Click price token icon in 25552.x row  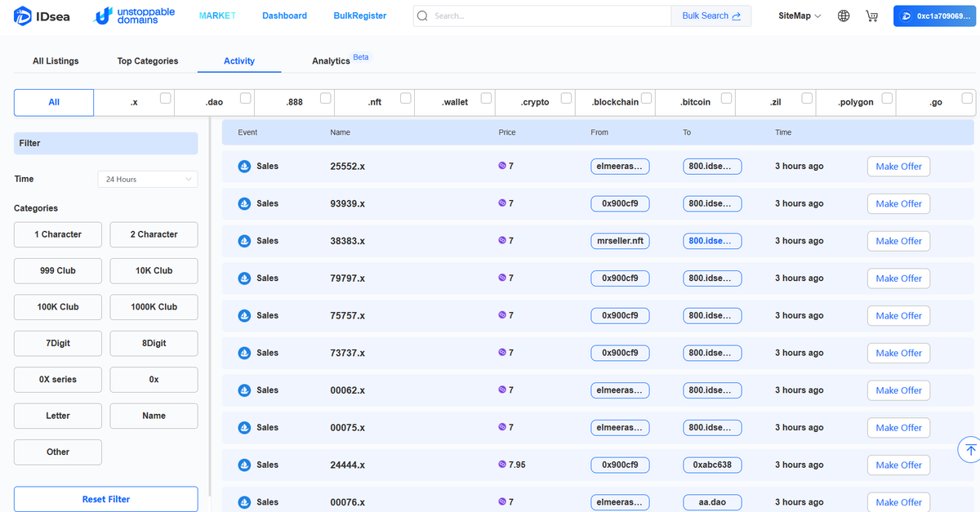(502, 166)
